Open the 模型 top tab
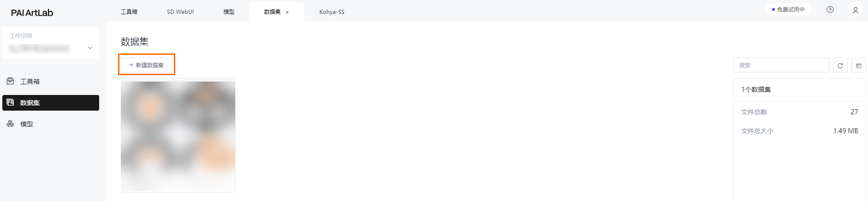This screenshot has height=201, width=868. (229, 12)
